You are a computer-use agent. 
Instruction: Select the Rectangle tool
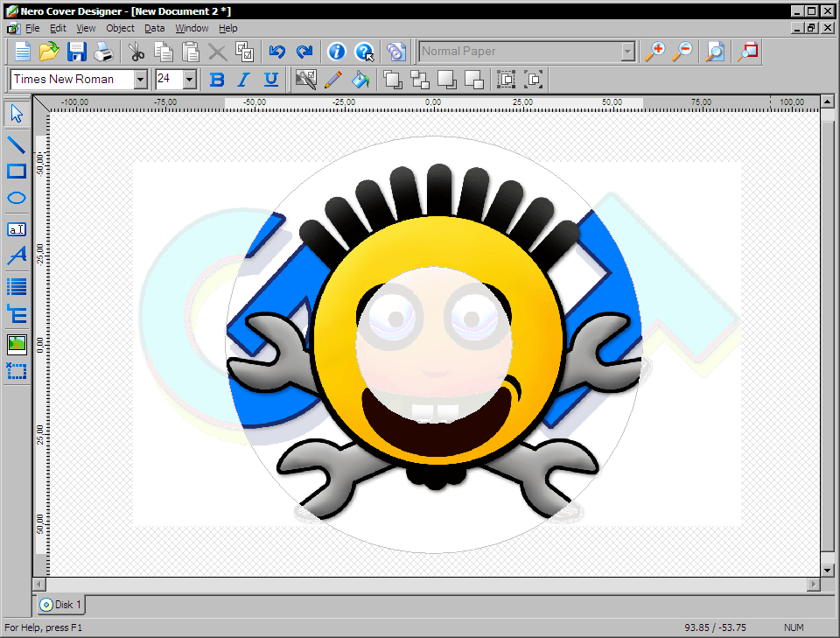tap(17, 172)
